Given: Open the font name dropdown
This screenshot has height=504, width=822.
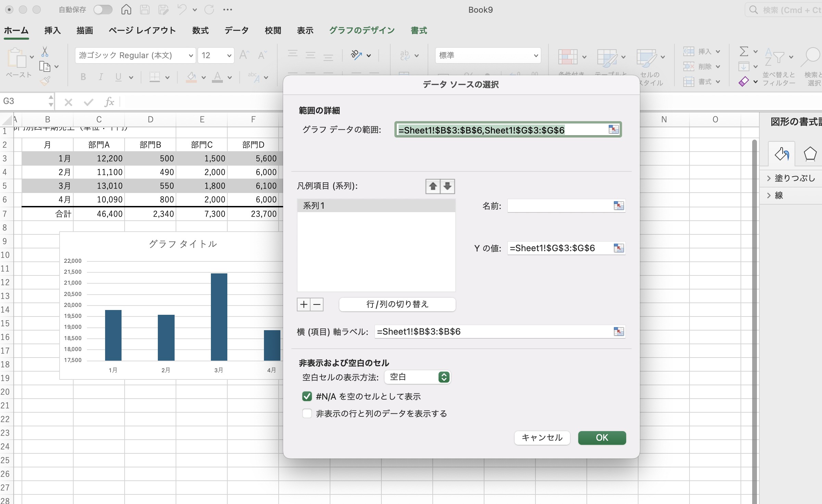Looking at the screenshot, I should pyautogui.click(x=191, y=55).
